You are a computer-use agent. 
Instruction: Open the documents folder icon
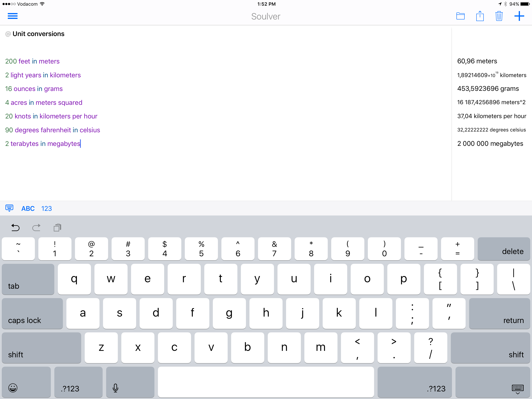tap(460, 16)
